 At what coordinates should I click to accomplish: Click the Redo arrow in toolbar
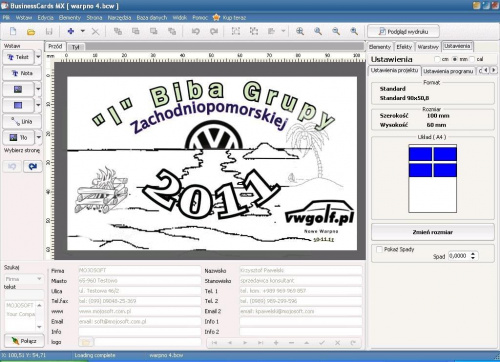[214, 31]
